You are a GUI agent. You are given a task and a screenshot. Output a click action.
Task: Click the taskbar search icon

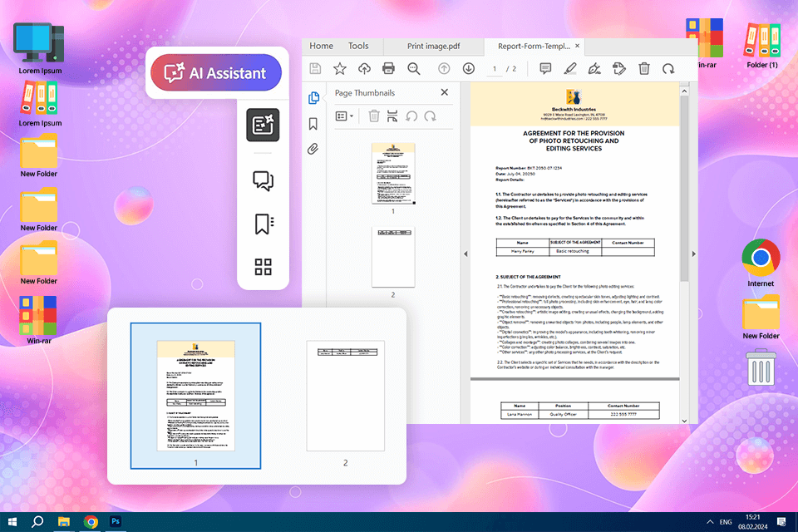click(37, 522)
